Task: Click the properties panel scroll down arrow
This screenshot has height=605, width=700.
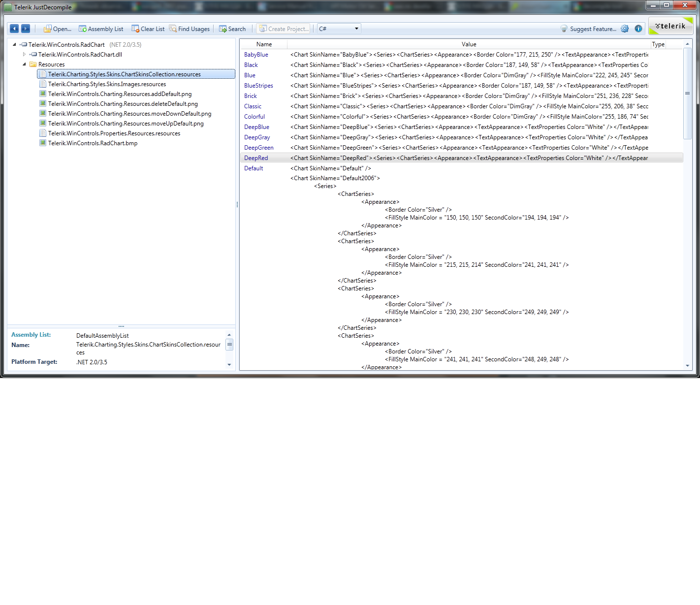Action: 229,365
